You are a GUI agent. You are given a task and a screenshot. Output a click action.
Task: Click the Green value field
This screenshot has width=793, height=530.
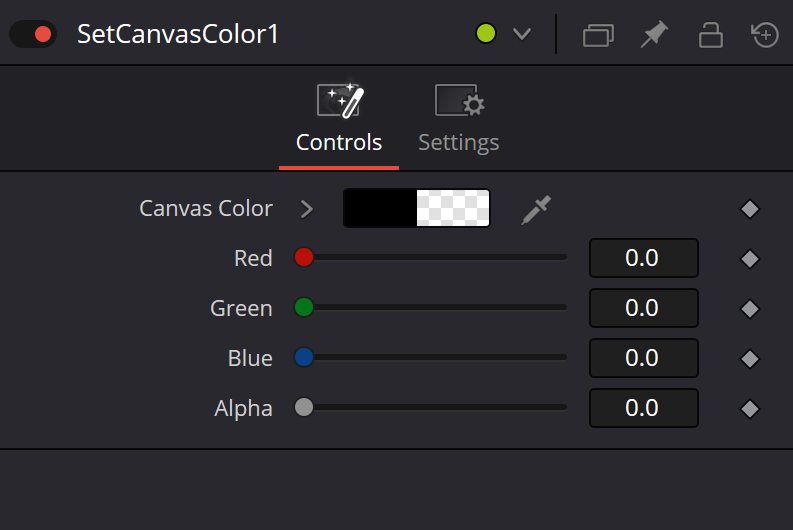(x=644, y=308)
